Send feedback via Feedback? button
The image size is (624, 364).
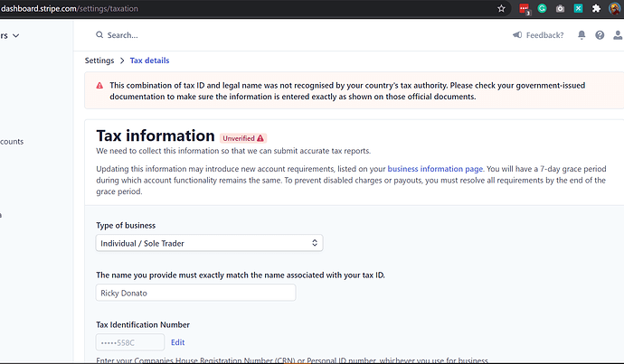538,35
